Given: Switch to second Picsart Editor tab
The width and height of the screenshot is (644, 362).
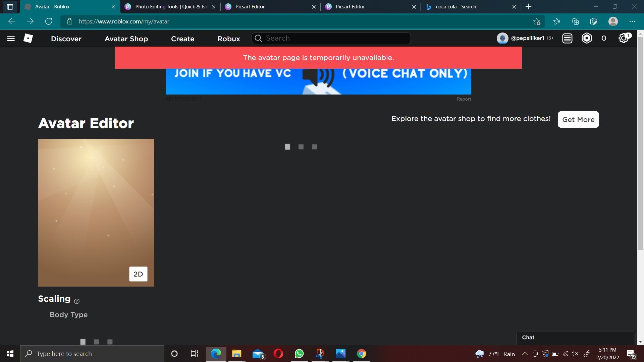Looking at the screenshot, I should pyautogui.click(x=371, y=7).
